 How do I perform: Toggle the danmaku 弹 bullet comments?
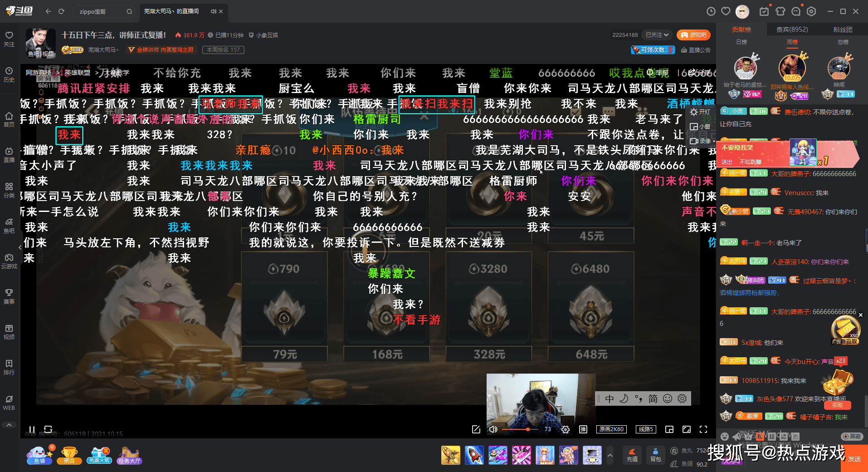click(x=583, y=429)
